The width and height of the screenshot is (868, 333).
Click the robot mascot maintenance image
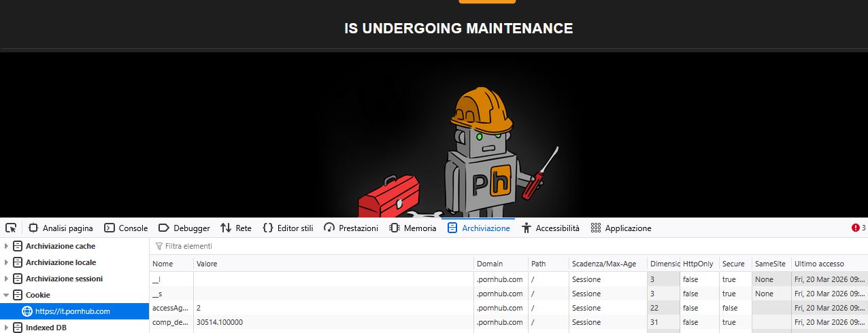(457, 153)
